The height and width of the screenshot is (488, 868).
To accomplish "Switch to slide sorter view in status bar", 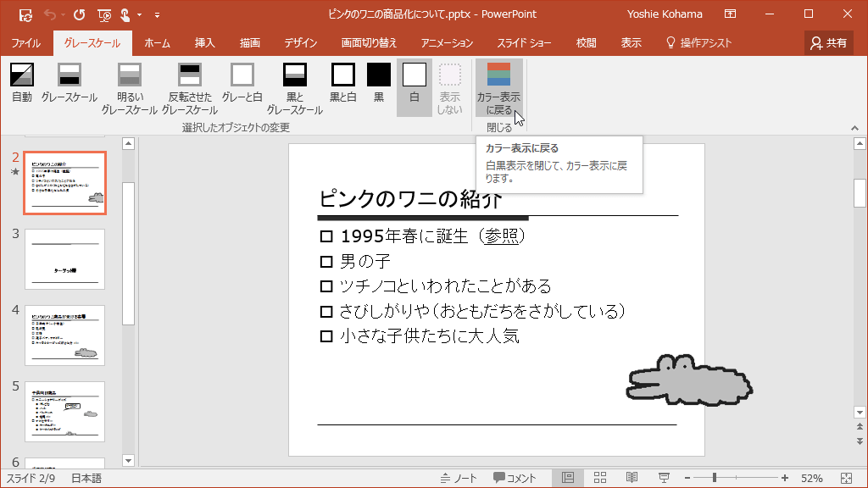I will pyautogui.click(x=600, y=478).
